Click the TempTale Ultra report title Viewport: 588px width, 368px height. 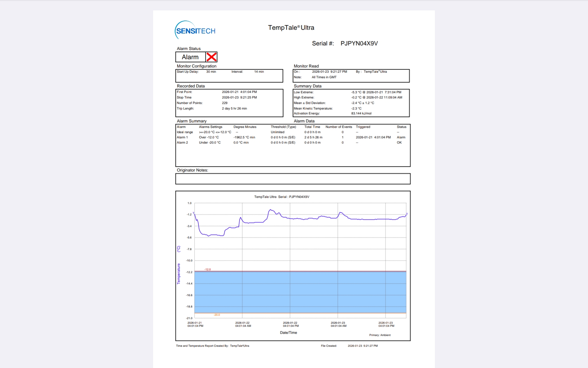tap(291, 28)
